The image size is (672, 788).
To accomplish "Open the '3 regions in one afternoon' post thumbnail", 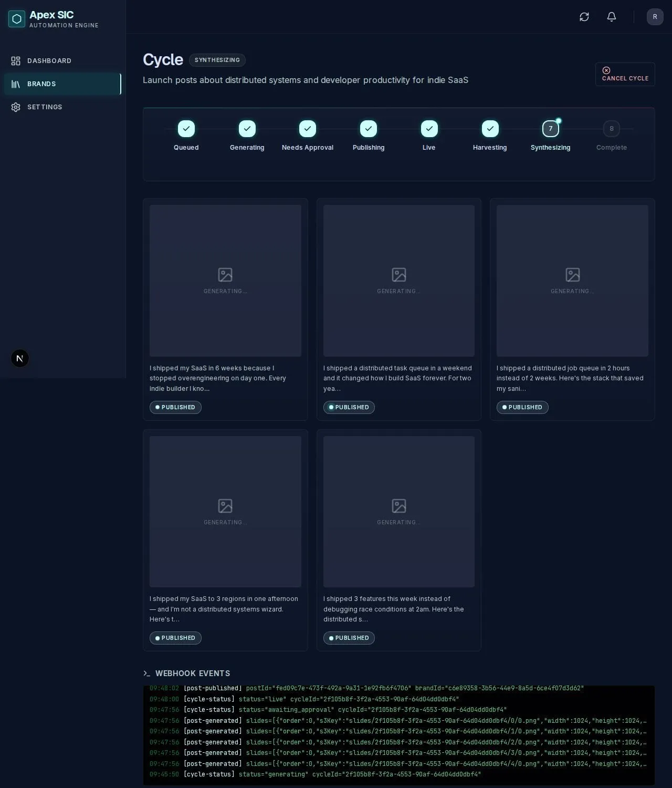I will [x=225, y=512].
